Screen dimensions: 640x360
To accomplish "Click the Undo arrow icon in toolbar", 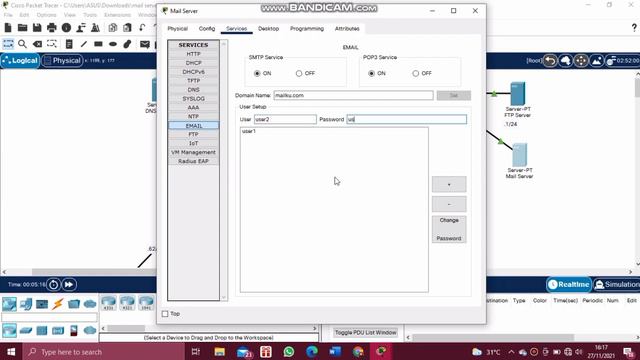I will pos(142,28).
